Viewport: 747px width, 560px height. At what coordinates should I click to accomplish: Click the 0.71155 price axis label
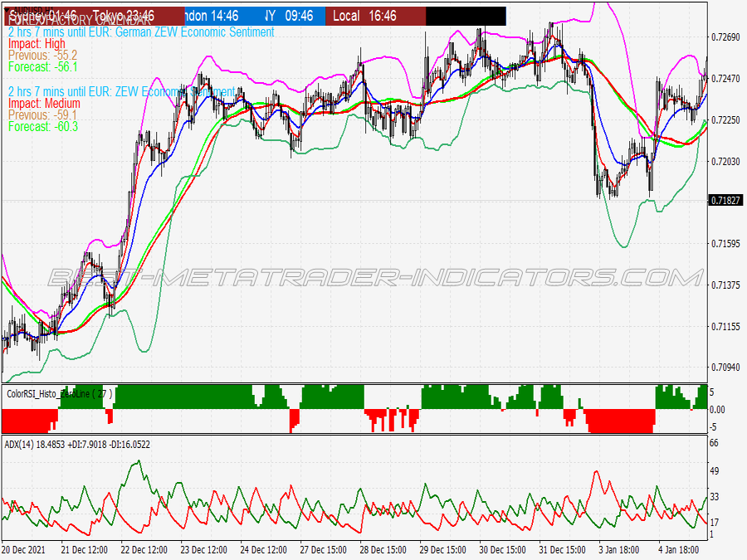(x=725, y=327)
